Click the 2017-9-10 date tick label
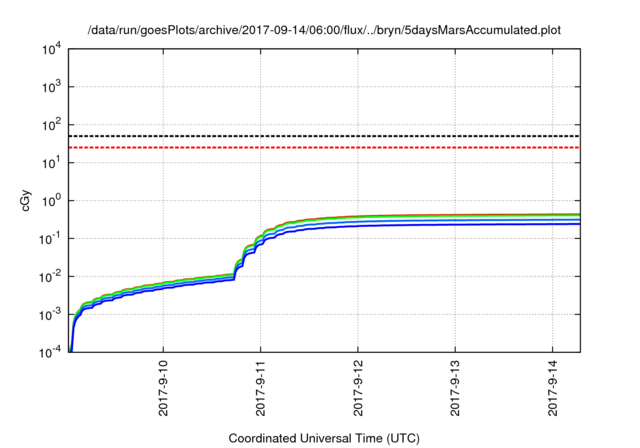The height and width of the screenshot is (448, 640). (163, 388)
